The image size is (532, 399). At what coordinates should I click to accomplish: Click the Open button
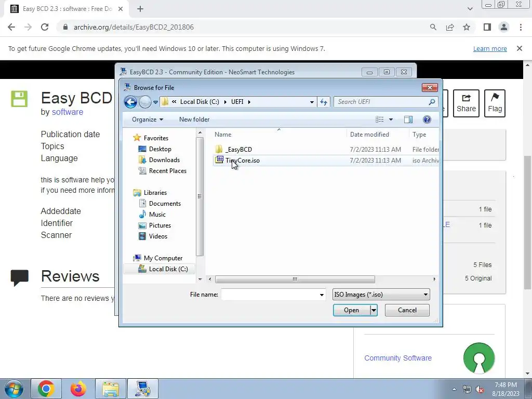(x=352, y=310)
